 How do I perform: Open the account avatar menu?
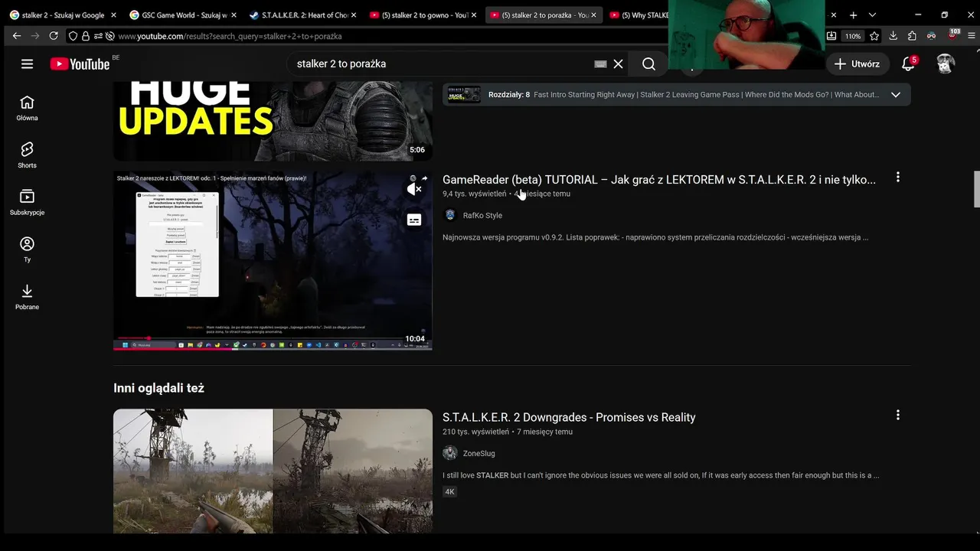[946, 64]
